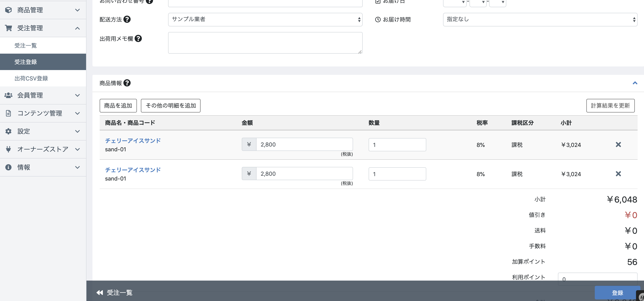Expand the オーナーズストア menu chevron
Image resolution: width=644 pixels, height=301 pixels.
[77, 149]
